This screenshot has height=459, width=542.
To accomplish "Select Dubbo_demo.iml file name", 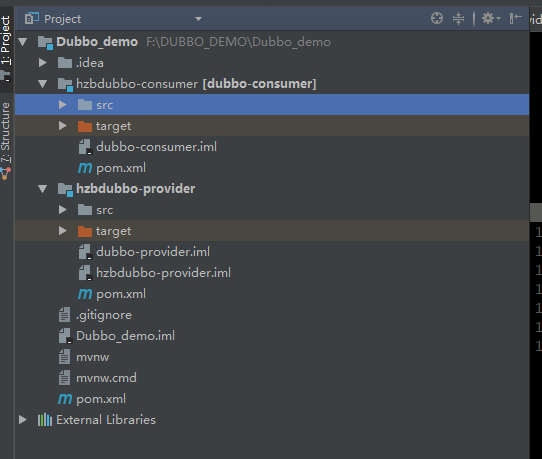I will coord(125,336).
